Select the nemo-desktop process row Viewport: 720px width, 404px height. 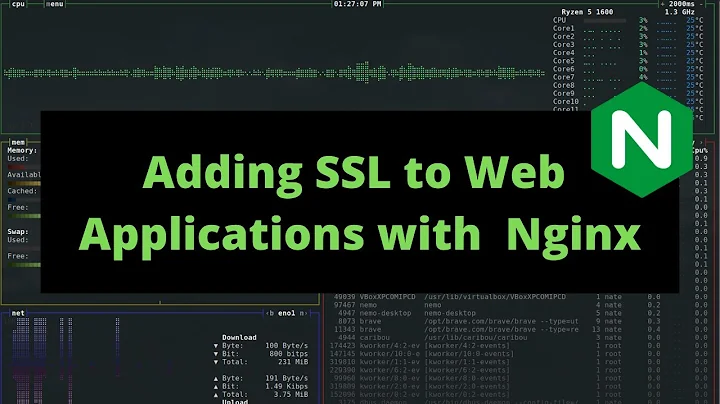point(521,313)
